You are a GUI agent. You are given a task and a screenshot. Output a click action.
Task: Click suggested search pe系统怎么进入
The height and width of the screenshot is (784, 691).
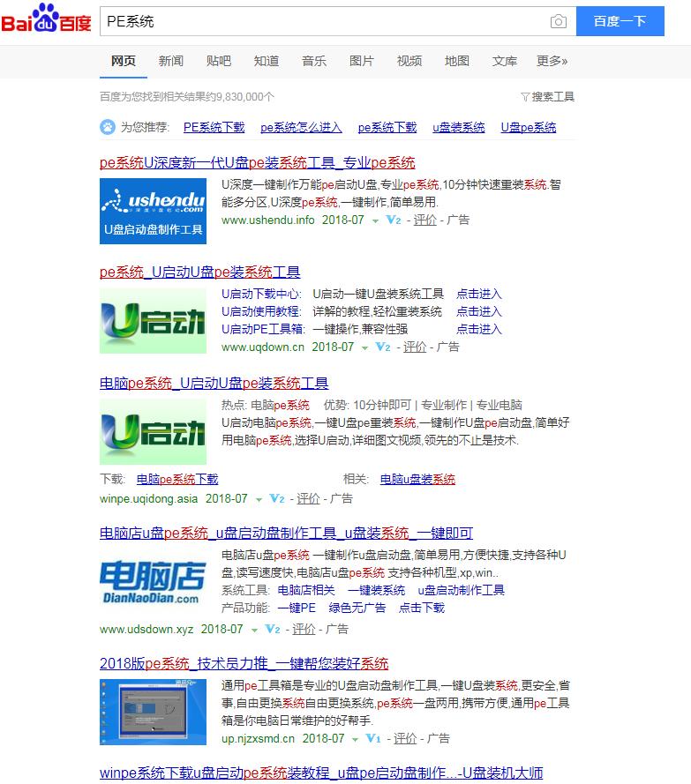pos(301,128)
